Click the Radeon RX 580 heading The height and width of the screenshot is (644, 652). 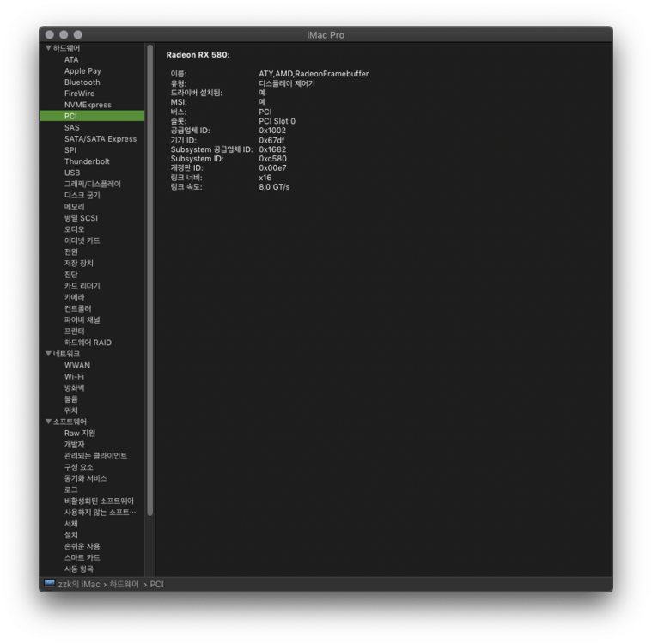click(198, 54)
